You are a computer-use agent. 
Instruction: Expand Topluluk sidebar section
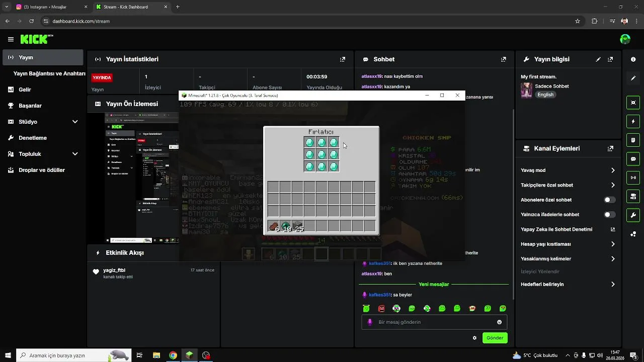click(x=42, y=154)
